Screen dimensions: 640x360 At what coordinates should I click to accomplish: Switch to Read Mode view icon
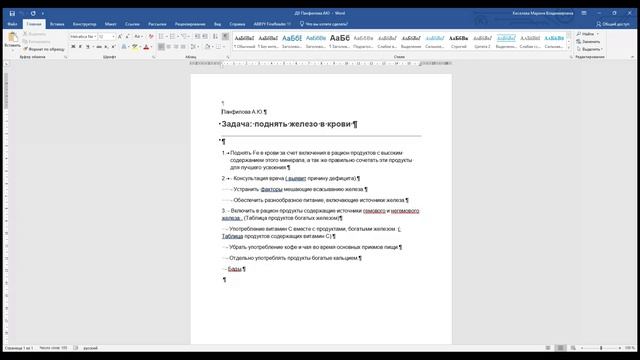[548, 348]
